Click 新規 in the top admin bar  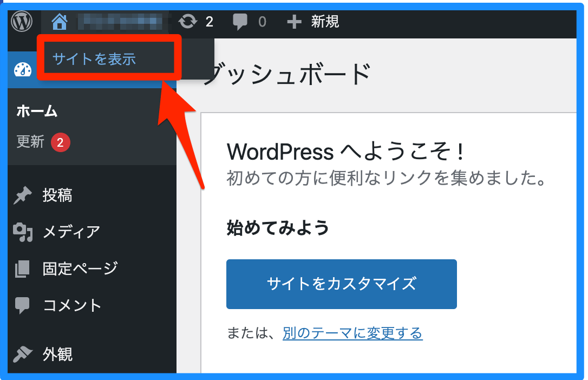pos(323,22)
